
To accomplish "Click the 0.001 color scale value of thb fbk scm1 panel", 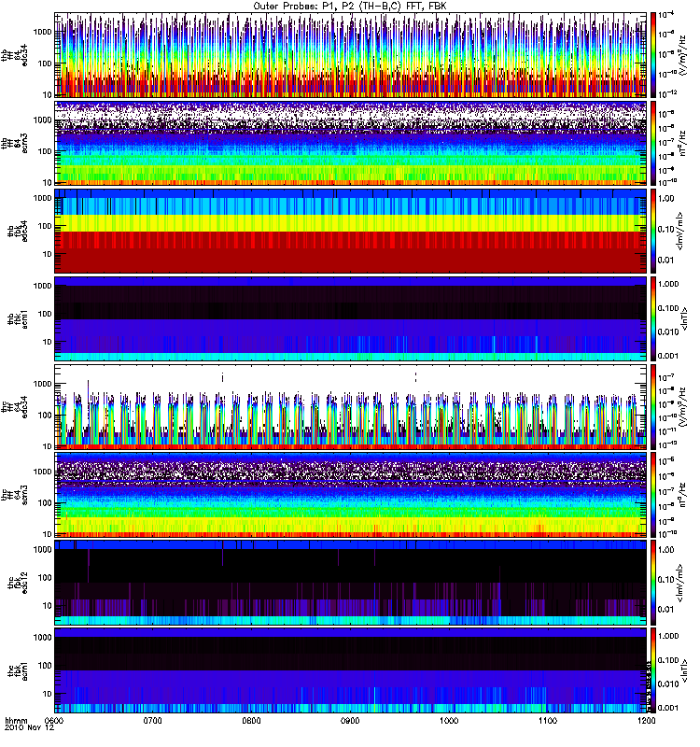I will pos(668,356).
